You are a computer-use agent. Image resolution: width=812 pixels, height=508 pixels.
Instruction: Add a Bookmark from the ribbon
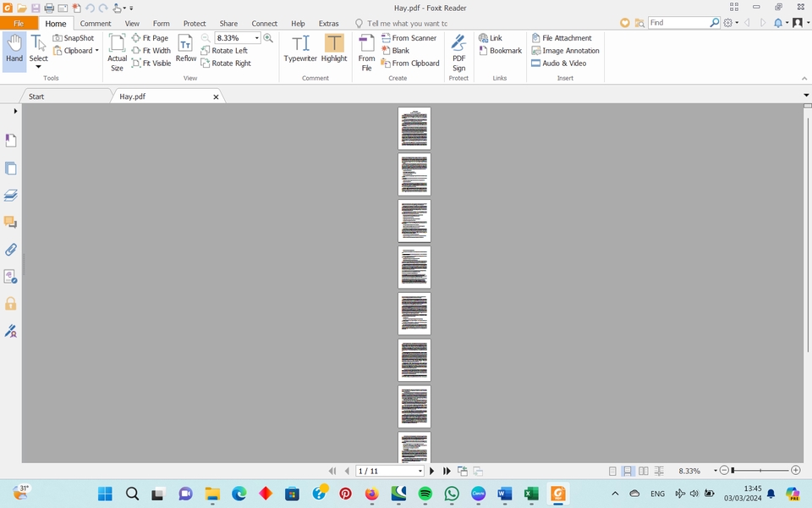pyautogui.click(x=500, y=50)
